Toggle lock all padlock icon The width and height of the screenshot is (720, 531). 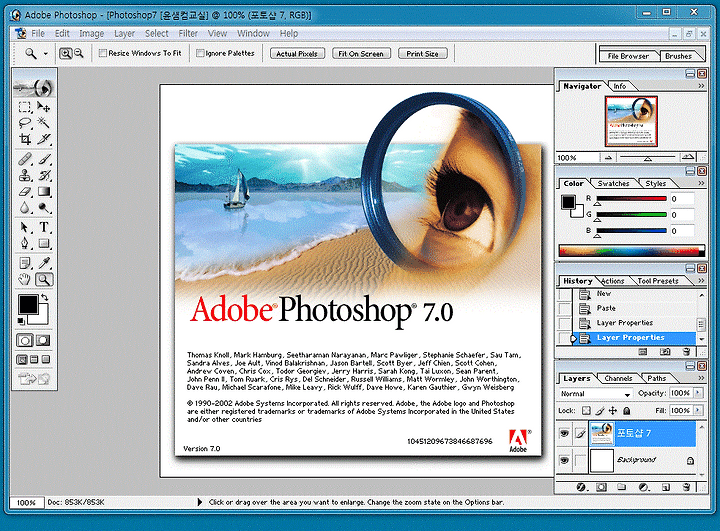coord(627,411)
